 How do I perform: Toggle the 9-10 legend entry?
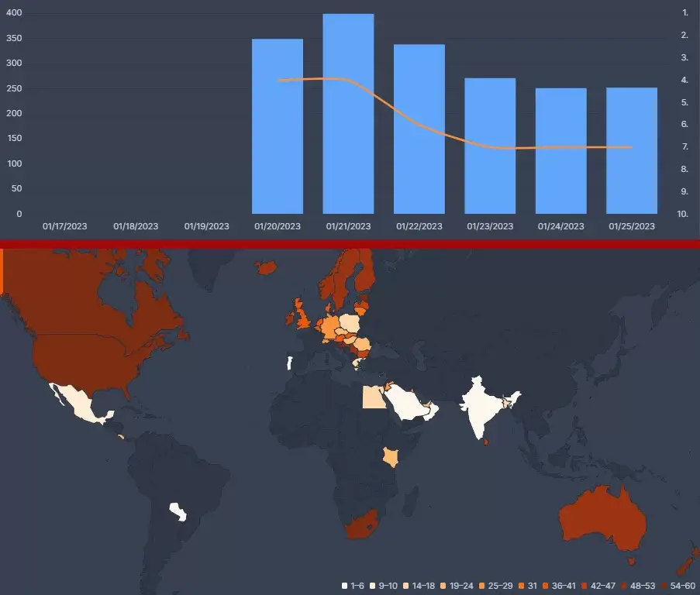click(383, 586)
